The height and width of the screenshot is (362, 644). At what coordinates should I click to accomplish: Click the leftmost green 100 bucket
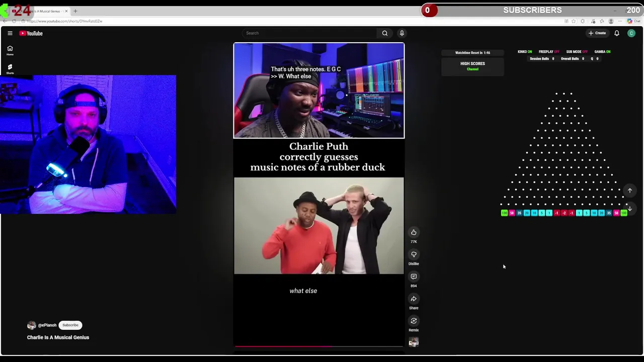505,213
